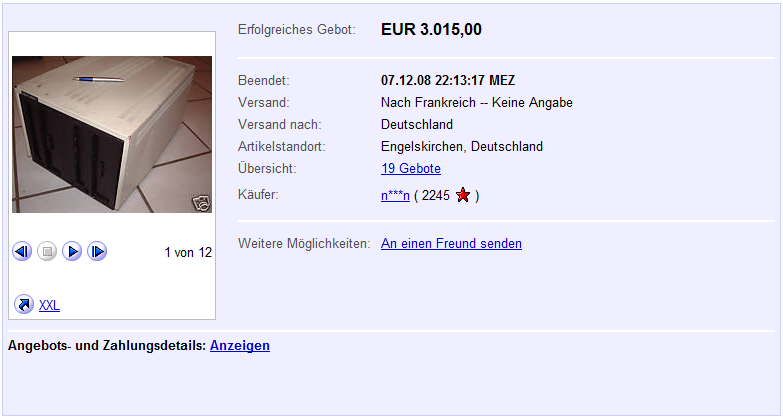Click the red feedback star icon

click(x=463, y=195)
